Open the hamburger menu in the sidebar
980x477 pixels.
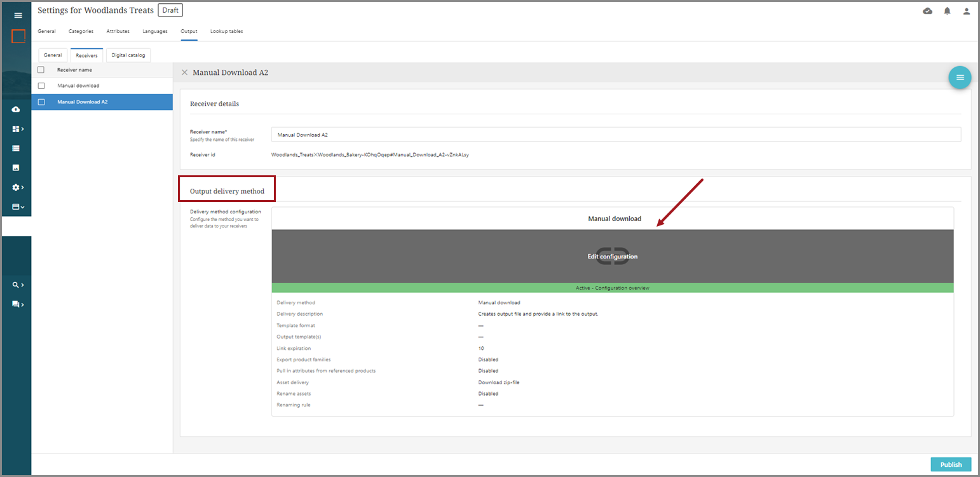[x=18, y=15]
